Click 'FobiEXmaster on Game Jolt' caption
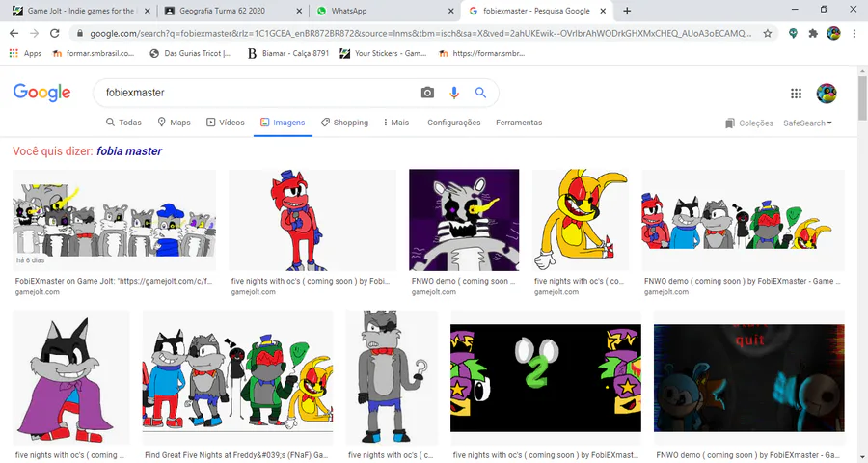This screenshot has height=463, width=868. click(x=114, y=281)
